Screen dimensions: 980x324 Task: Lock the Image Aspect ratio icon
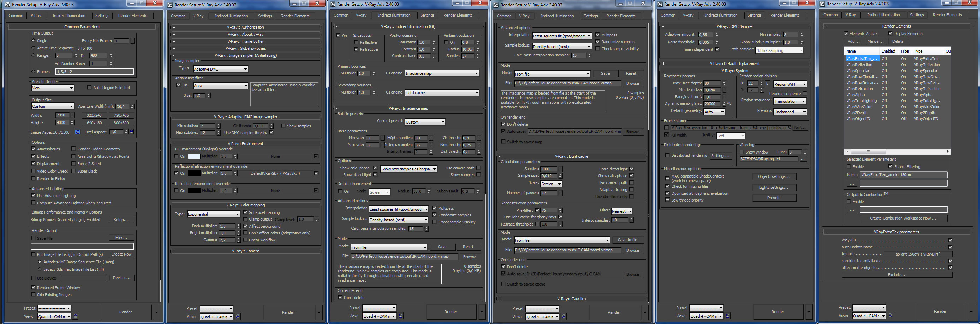(x=78, y=132)
